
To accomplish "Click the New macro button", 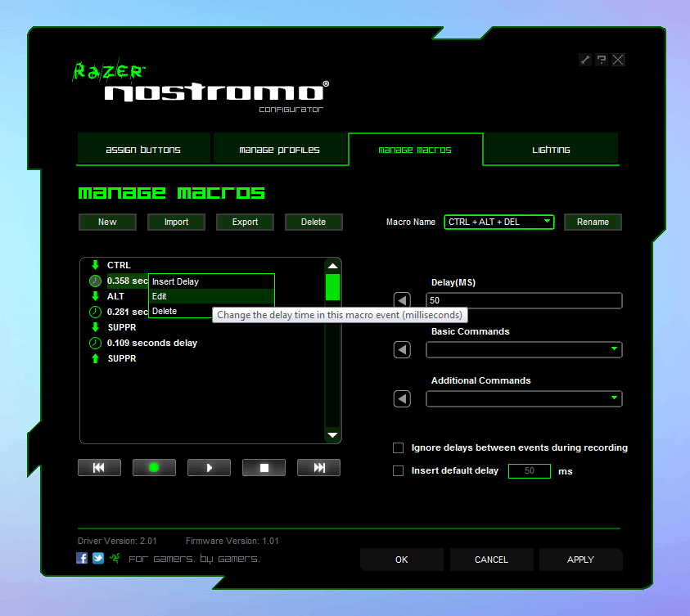I will tap(107, 222).
